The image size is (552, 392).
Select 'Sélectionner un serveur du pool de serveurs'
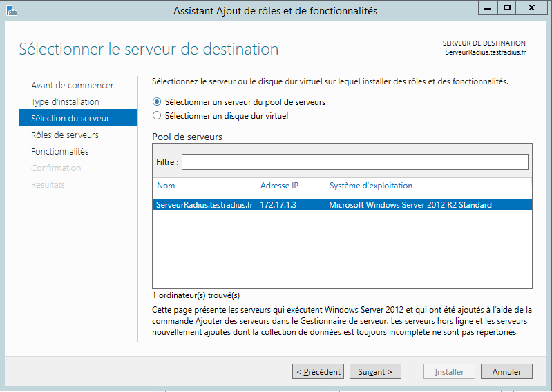(157, 102)
